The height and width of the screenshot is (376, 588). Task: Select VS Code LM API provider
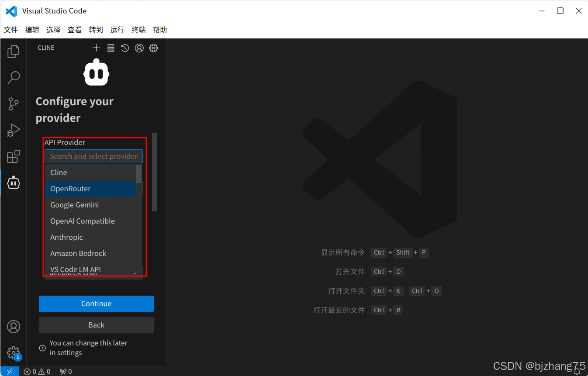pyautogui.click(x=90, y=269)
